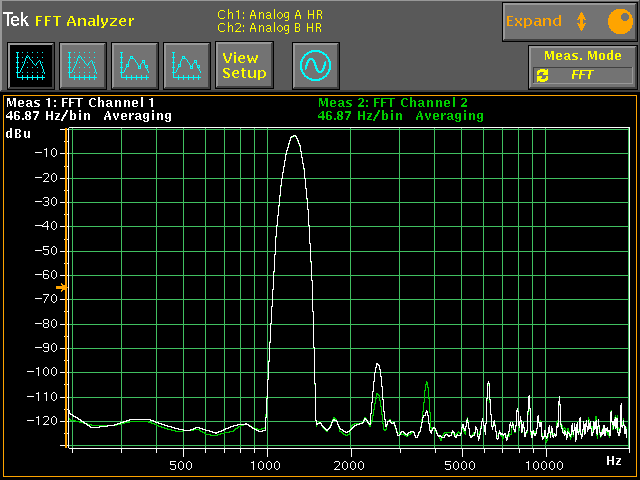This screenshot has width=640, height=480.
Task: Select the Meas 2: FFT Channel 2 label
Action: [392, 102]
